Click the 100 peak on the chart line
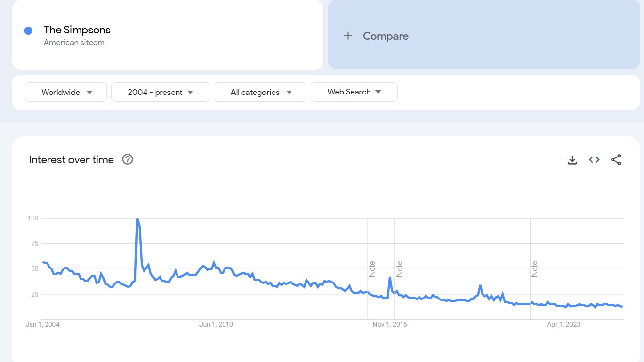The image size is (644, 362). 137,219
